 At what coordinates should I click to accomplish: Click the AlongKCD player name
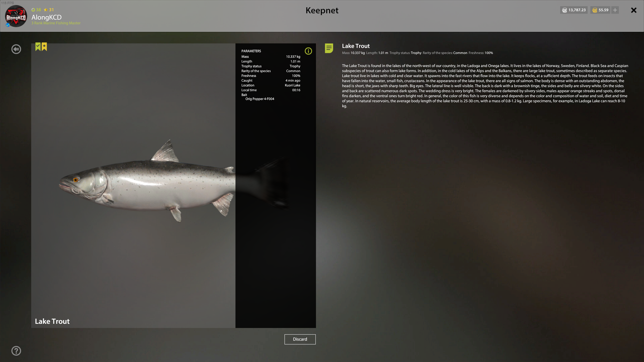[46, 17]
